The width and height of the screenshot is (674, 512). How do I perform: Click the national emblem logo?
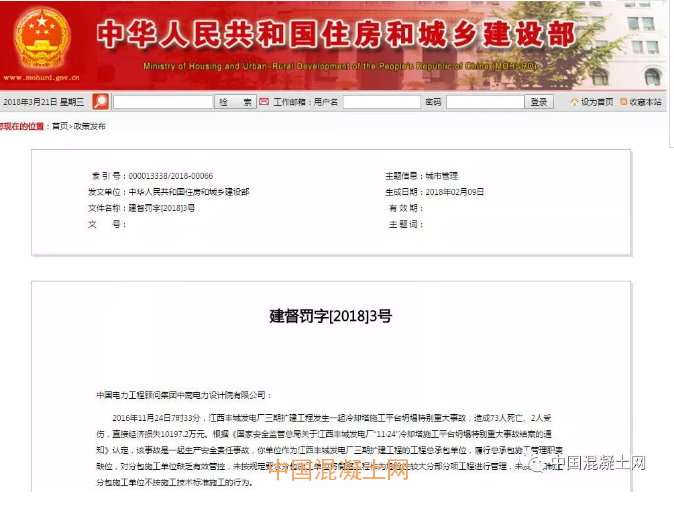point(42,36)
